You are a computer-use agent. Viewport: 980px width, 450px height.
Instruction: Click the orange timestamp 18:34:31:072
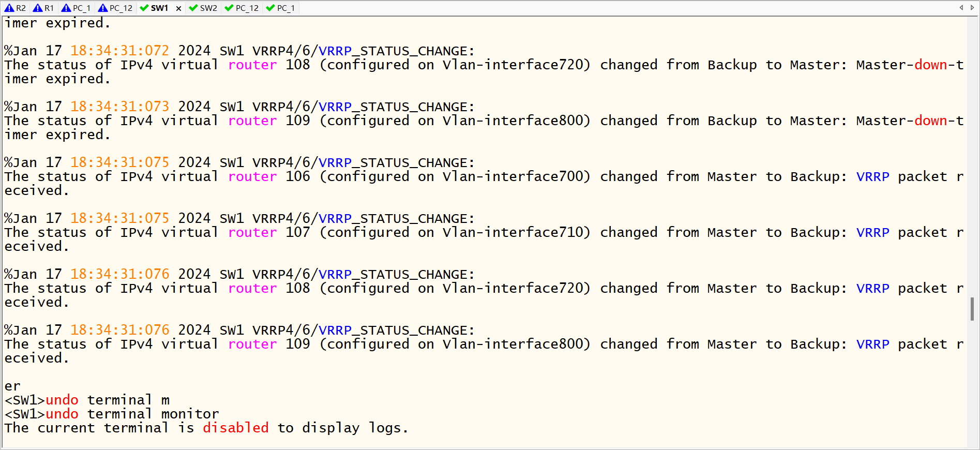119,51
